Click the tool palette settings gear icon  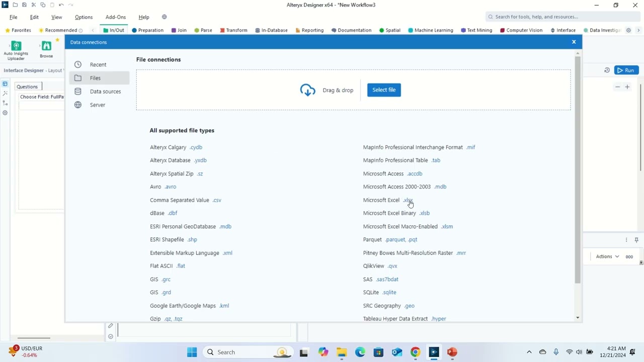click(x=628, y=30)
